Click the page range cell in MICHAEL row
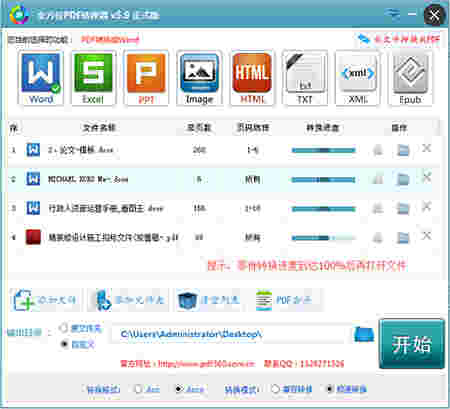Image resolution: width=450 pixels, height=409 pixels. click(252, 179)
